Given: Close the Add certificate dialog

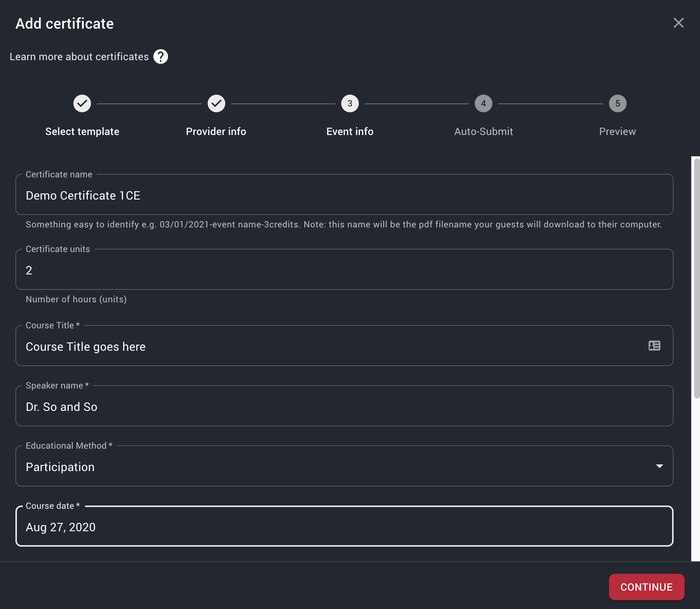Looking at the screenshot, I should (678, 23).
